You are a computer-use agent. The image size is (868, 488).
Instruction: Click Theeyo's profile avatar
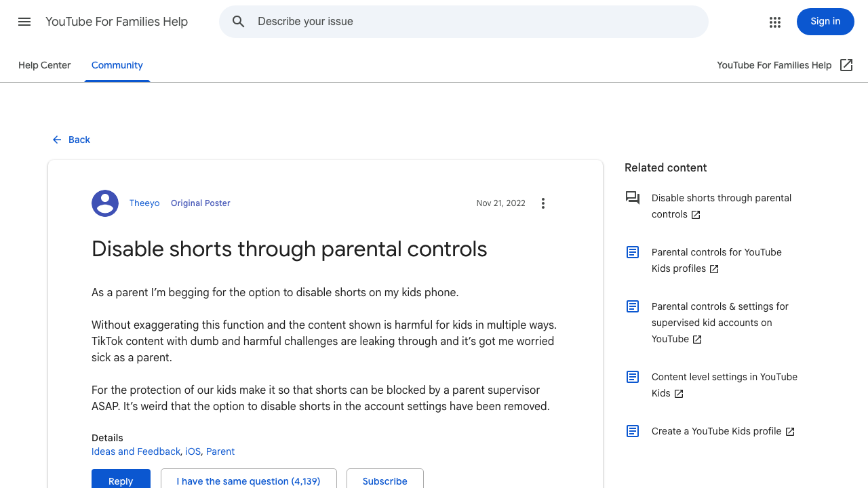105,203
